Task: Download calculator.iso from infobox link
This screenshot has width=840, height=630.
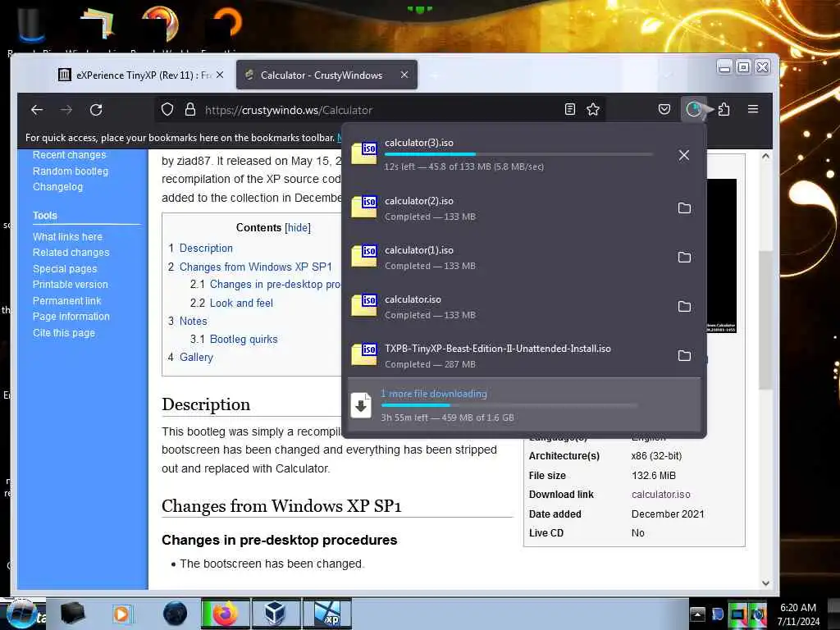Action: tap(661, 495)
